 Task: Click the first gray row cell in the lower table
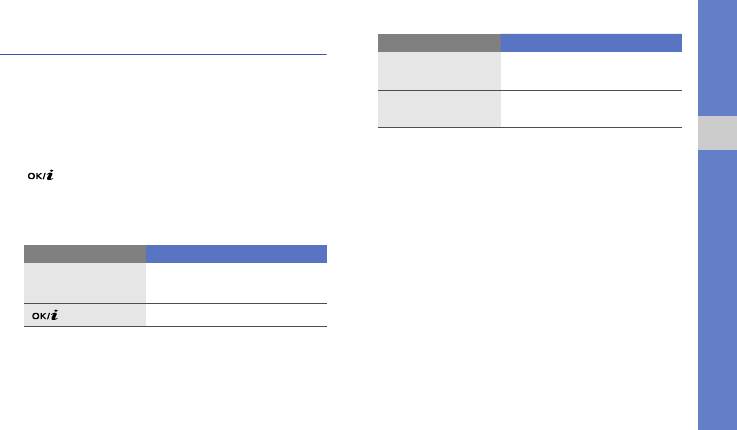point(85,283)
